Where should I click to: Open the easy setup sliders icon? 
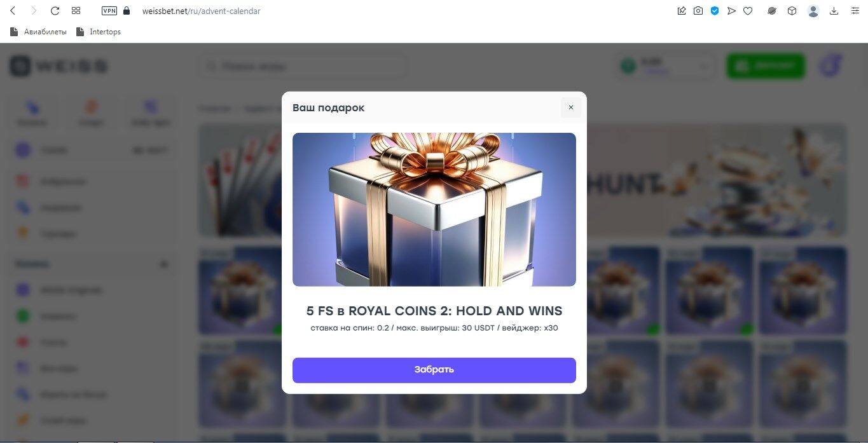coord(855,11)
